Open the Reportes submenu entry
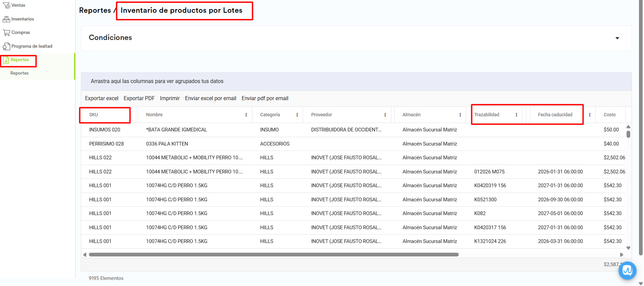The height and width of the screenshot is (286, 644). pyautogui.click(x=19, y=73)
